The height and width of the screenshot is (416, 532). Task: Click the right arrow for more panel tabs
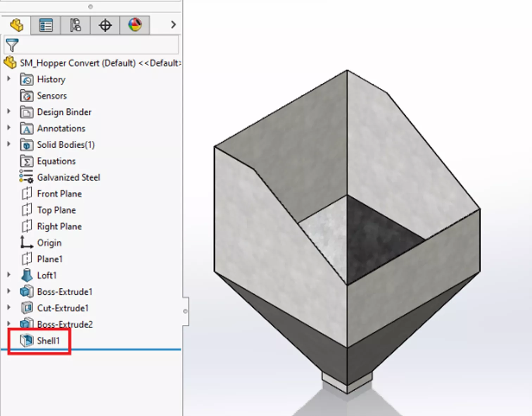point(173,25)
